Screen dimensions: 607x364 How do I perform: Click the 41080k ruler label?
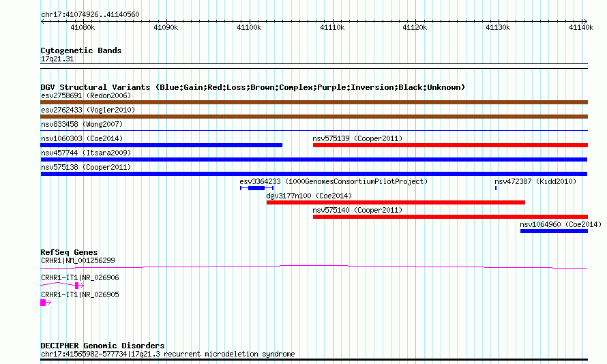pos(83,27)
